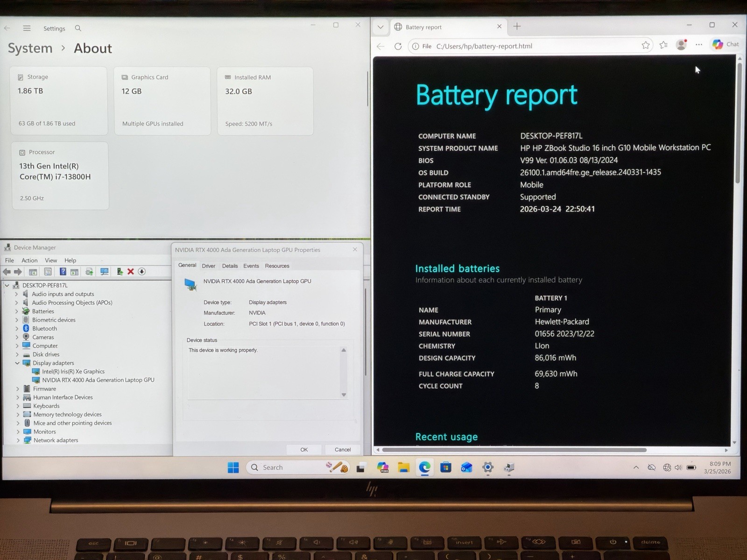
Task: Add Battery report page to favorites star
Action: tap(646, 45)
